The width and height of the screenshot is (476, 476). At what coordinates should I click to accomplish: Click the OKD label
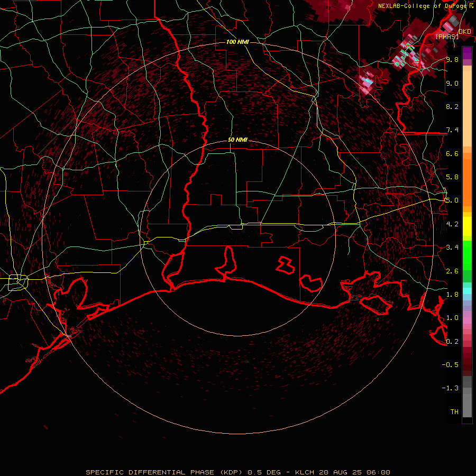click(464, 32)
